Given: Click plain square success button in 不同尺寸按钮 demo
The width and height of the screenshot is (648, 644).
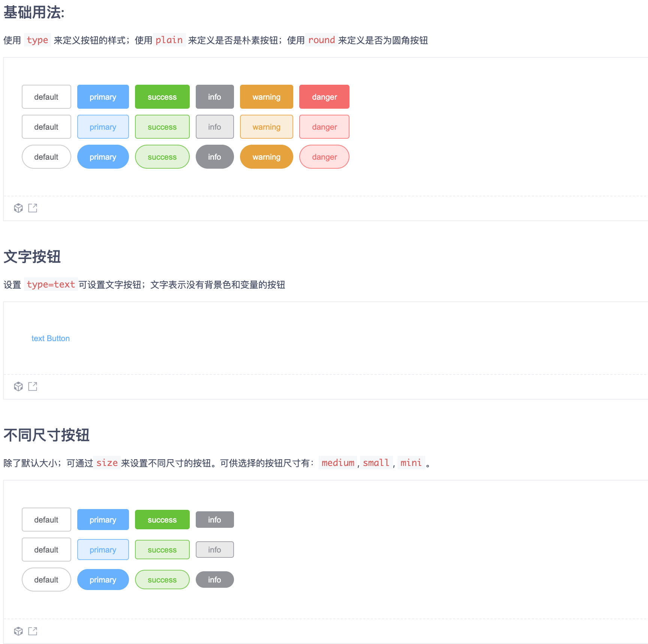Looking at the screenshot, I should (162, 550).
